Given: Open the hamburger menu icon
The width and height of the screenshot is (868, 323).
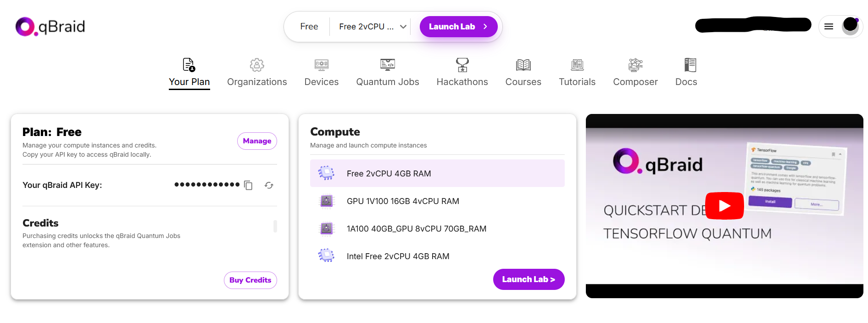Looking at the screenshot, I should pos(829,27).
